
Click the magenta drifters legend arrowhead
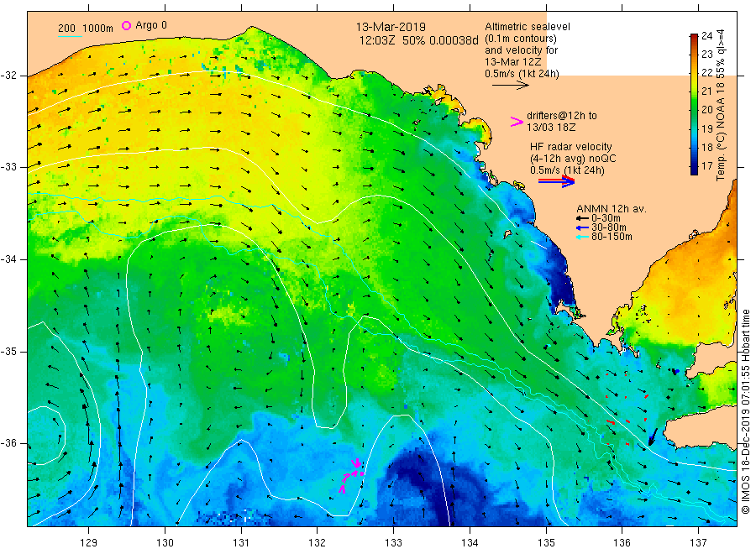[x=517, y=122]
